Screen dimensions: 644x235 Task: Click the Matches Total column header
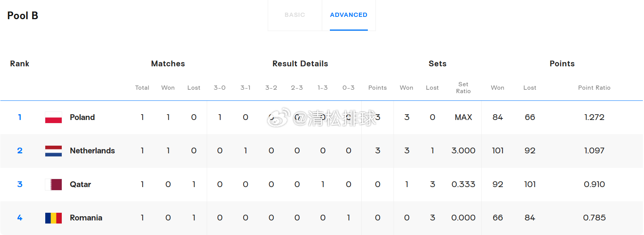click(x=142, y=88)
